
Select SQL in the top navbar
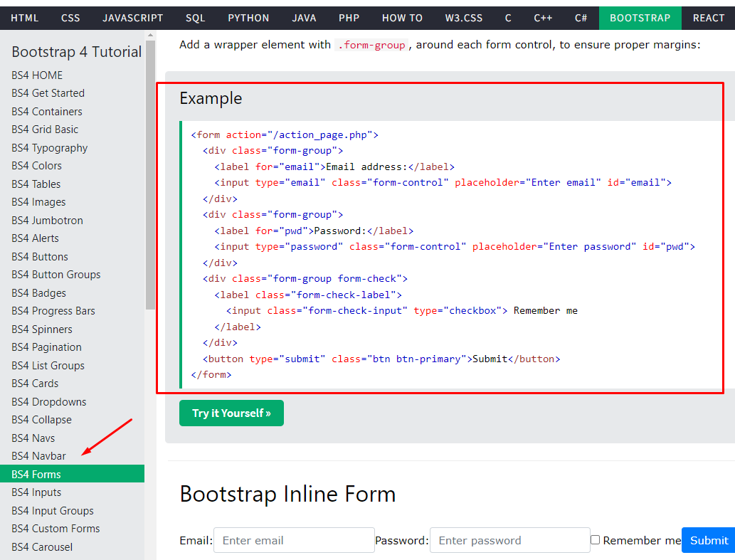tap(195, 18)
